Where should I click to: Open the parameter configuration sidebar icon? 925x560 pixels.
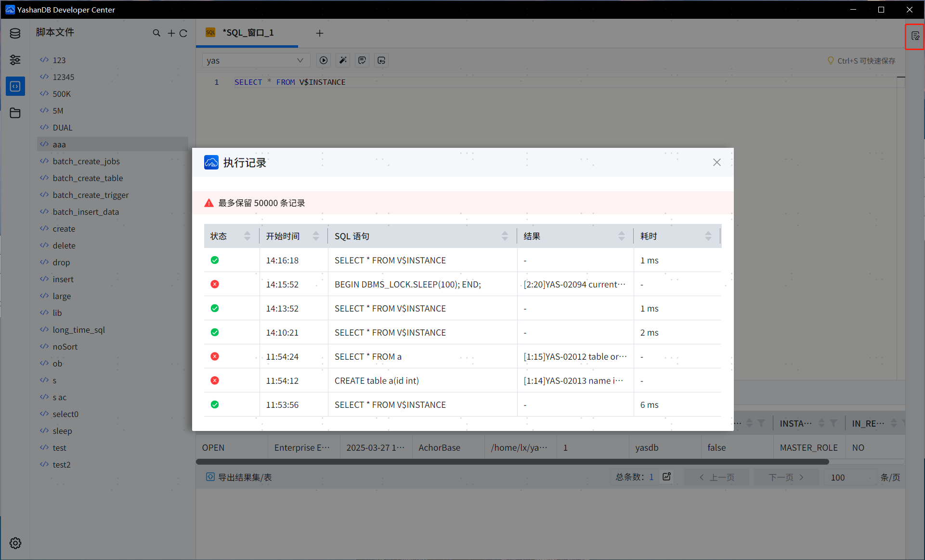[x=15, y=60]
